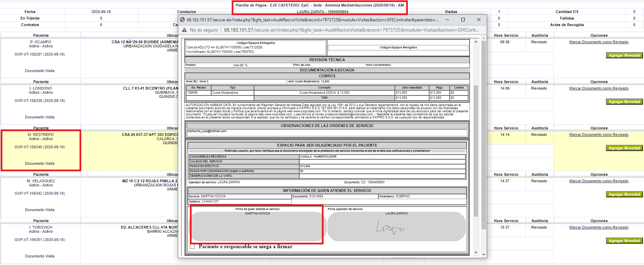Maximize the popup browser window
Screen dimensions: 644x265
point(463,20)
